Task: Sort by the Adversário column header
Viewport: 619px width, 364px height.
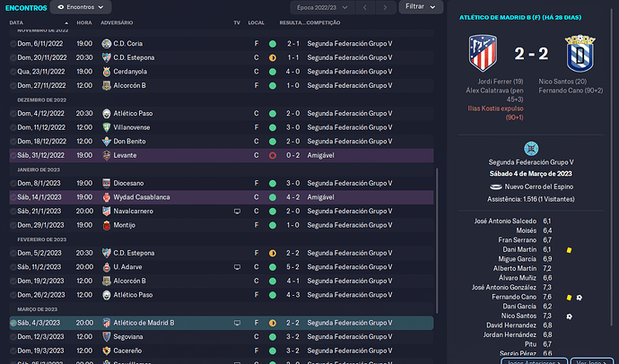Action: coord(117,23)
